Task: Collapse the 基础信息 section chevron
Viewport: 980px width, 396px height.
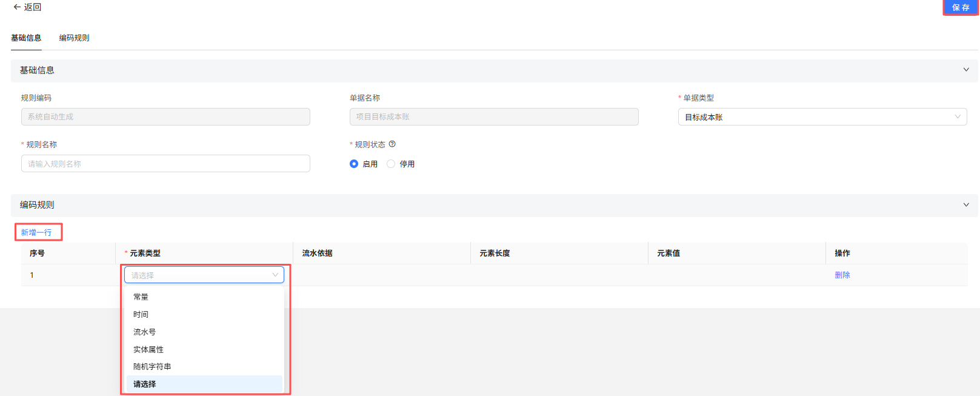Action: pyautogui.click(x=966, y=70)
